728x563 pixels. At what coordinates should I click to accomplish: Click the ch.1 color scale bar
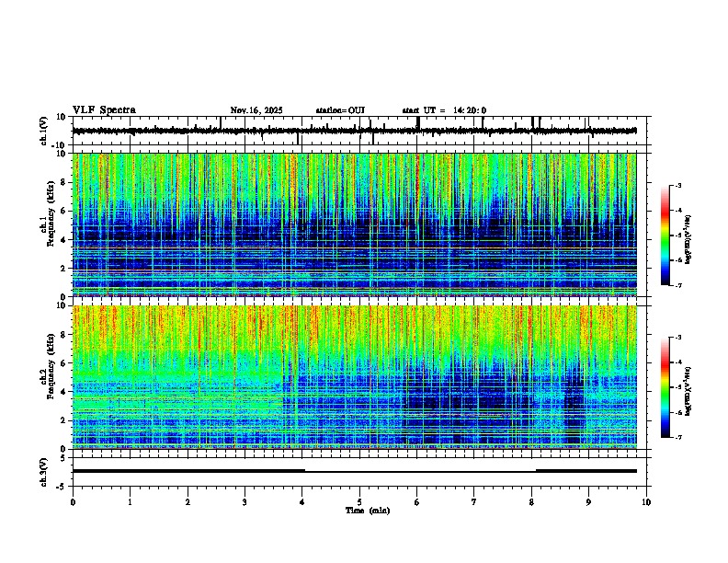point(665,236)
